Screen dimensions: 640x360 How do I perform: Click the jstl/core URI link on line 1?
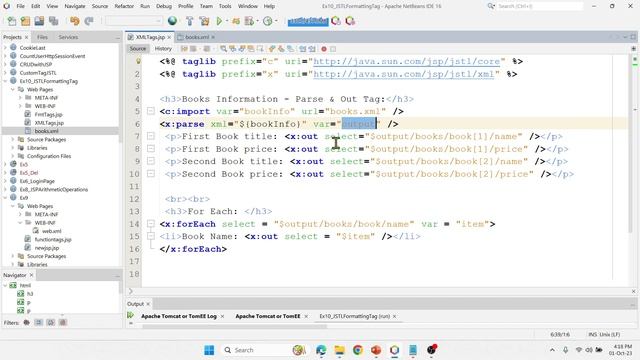[407, 61]
